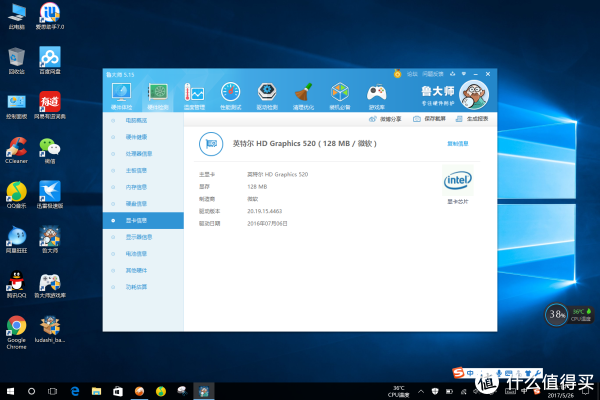
Task: Select 硬件检测 hardware detection tab
Action: (x=158, y=96)
